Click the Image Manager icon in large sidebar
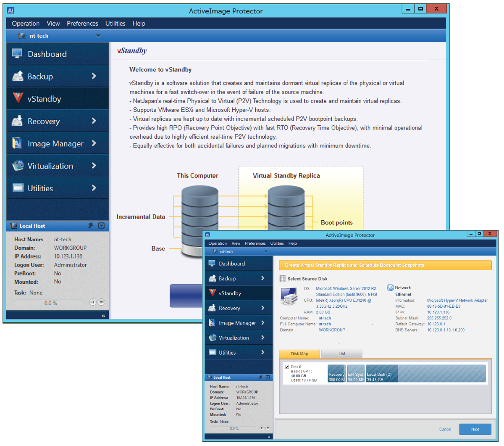Screen dimensions: 504x446 click(18, 143)
